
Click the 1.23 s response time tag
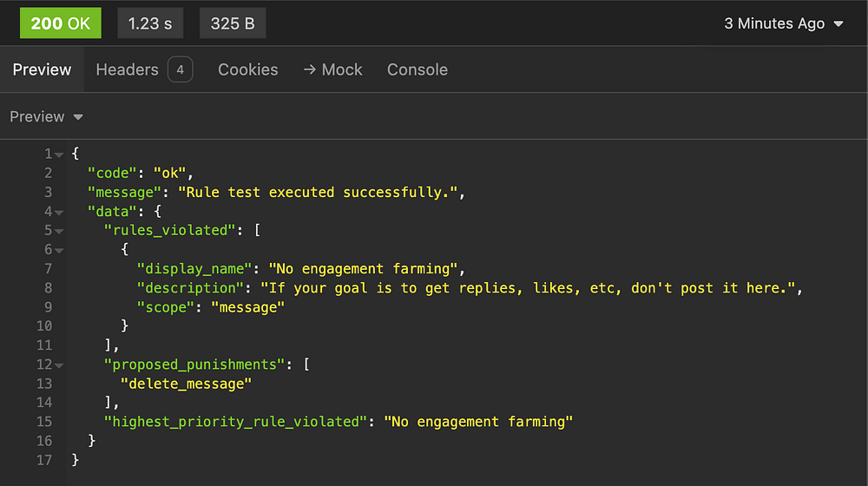pyautogui.click(x=150, y=23)
